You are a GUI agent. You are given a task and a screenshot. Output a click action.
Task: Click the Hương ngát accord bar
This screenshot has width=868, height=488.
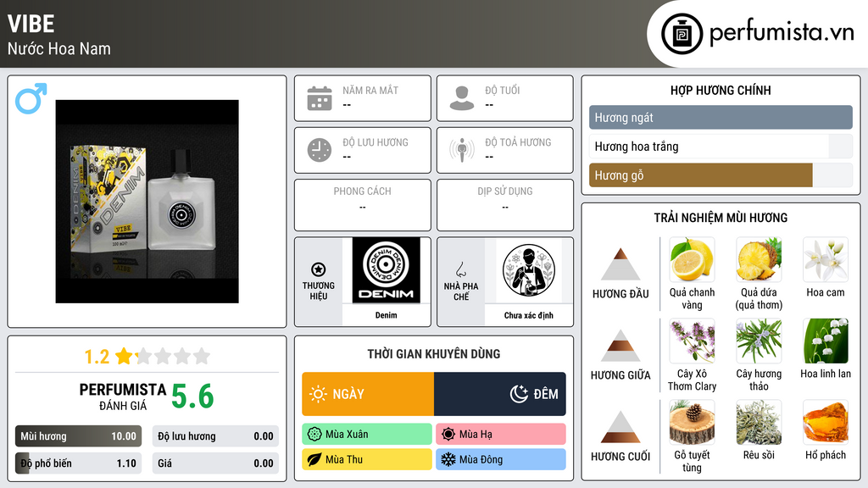point(721,117)
